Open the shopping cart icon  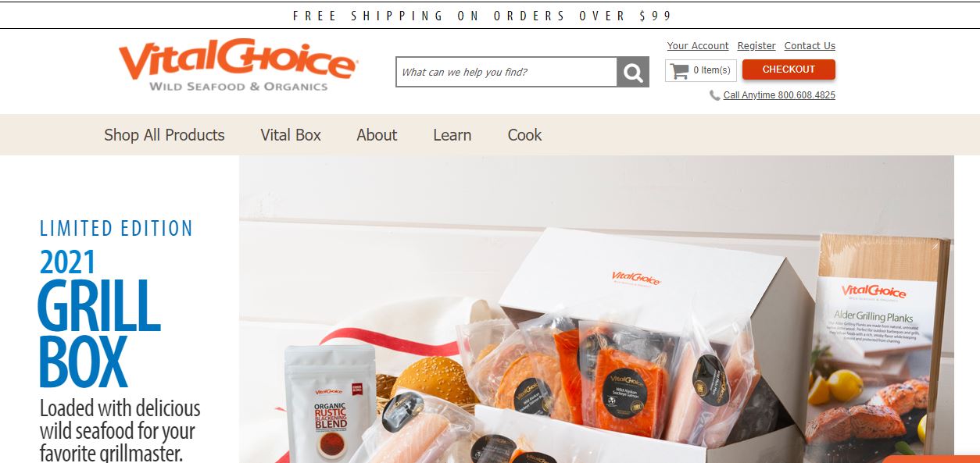[680, 70]
